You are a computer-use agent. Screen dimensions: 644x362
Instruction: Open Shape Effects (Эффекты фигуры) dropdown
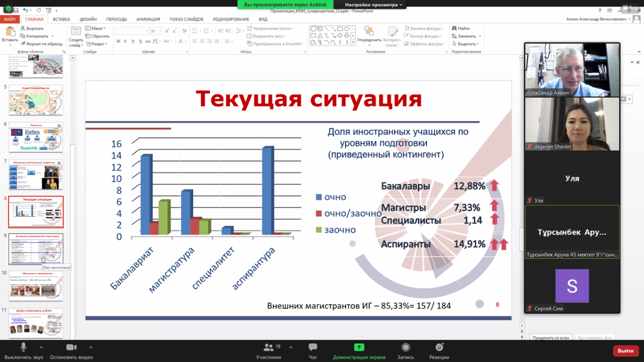pos(424,44)
